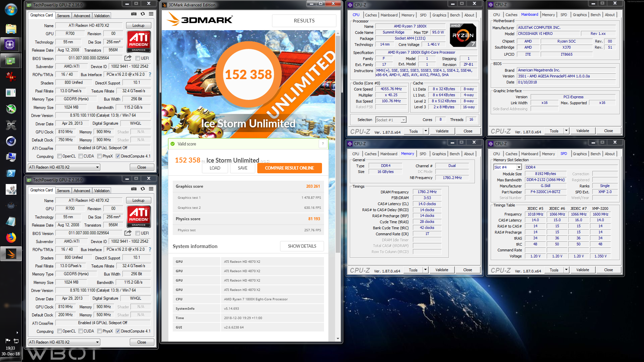Click the Valid score help question mark

[x=323, y=144]
